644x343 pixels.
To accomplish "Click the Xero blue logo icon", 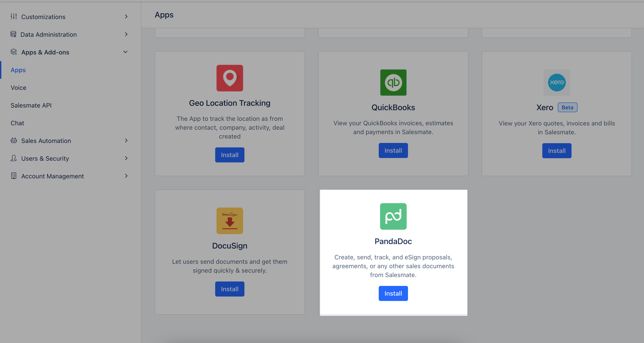I will pyautogui.click(x=556, y=83).
